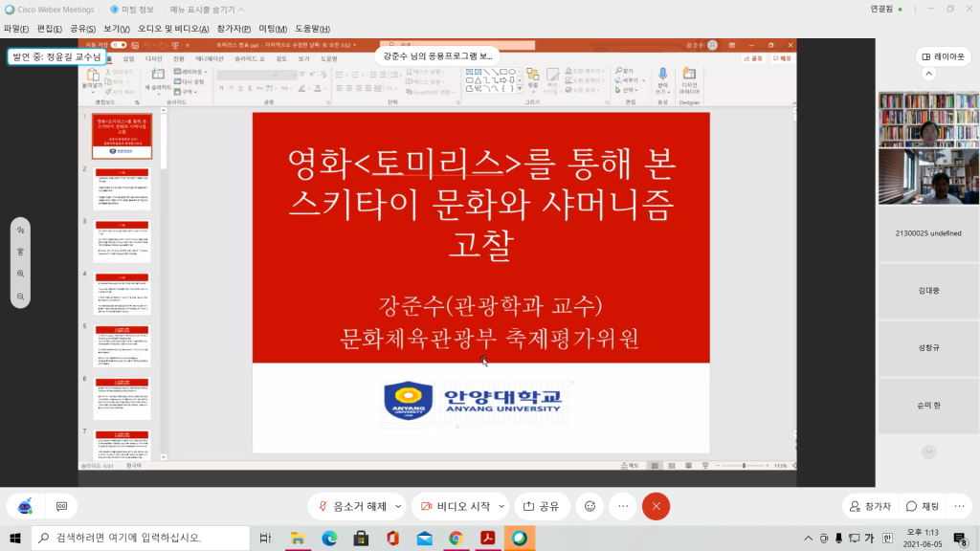This screenshot has width=980, height=551.
Task: Click slide show icon in PowerPoint status bar
Action: [705, 466]
